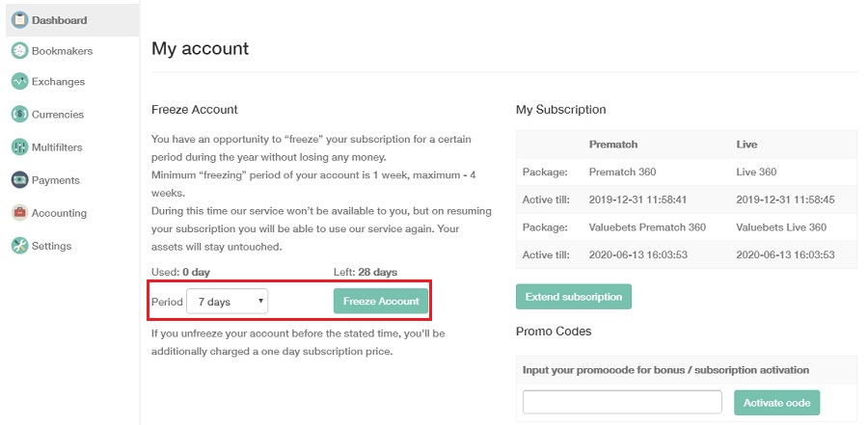
Task: Click the Multifilters sliders icon
Action: coord(19,147)
